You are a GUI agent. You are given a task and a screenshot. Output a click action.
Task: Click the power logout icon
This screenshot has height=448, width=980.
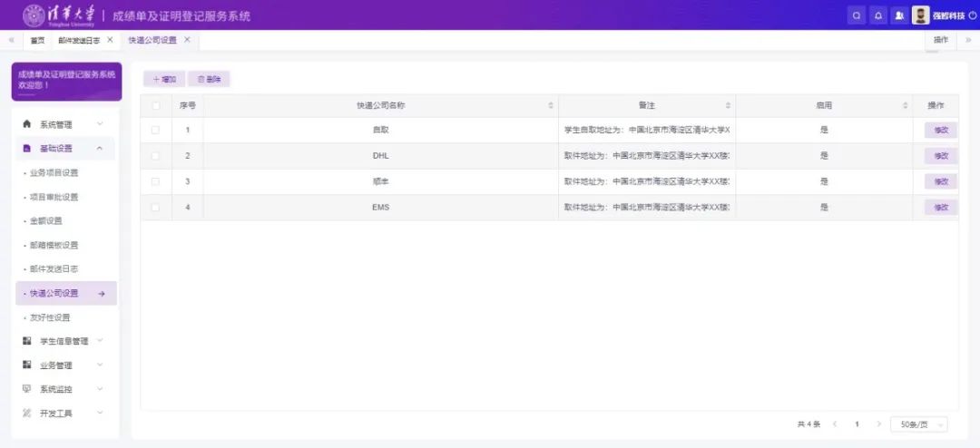point(973,15)
